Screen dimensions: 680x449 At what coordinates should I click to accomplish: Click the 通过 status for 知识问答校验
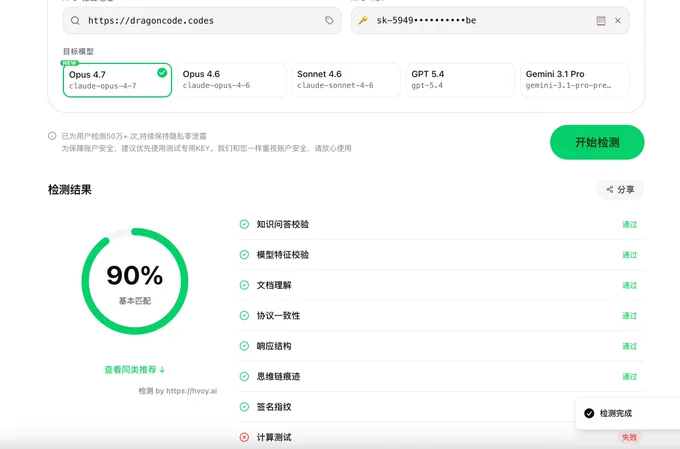pyautogui.click(x=629, y=224)
